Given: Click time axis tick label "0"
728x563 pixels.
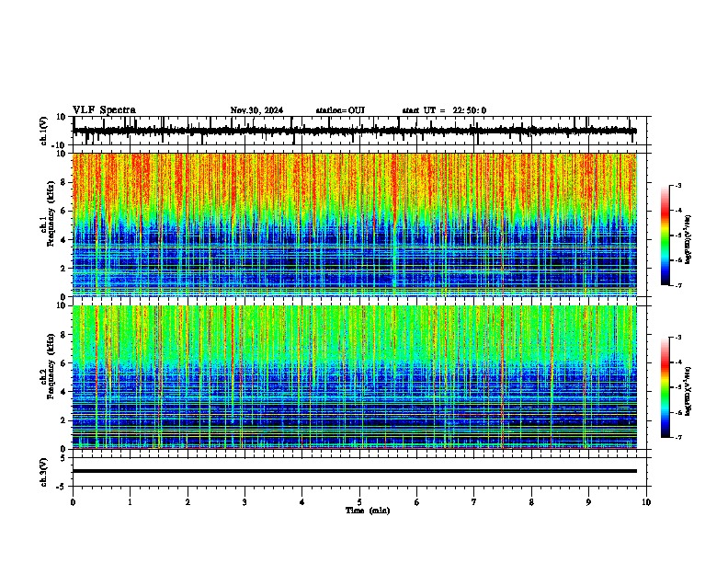Looking at the screenshot, I should coord(73,502).
